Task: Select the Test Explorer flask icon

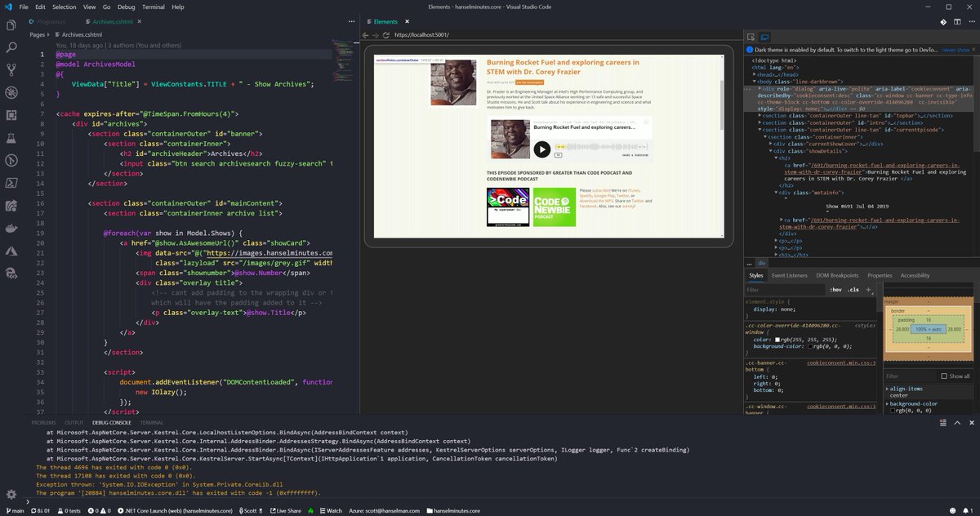Action: pyautogui.click(x=11, y=136)
